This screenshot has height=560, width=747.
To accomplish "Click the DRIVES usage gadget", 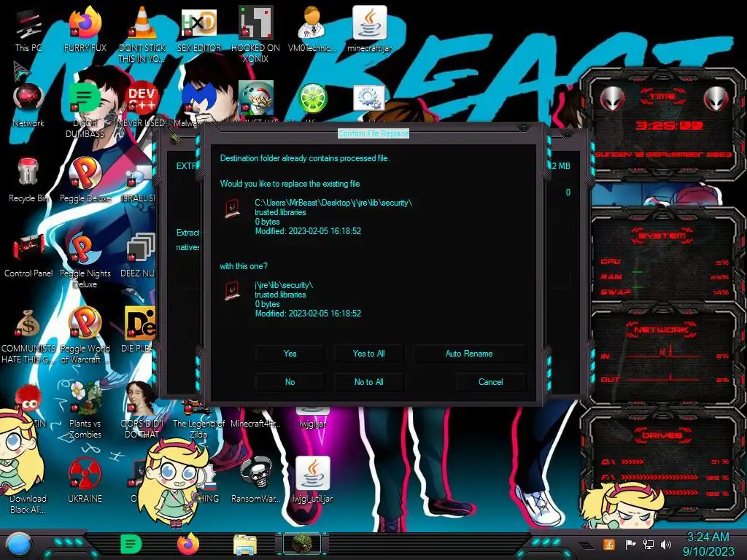I will [662, 464].
